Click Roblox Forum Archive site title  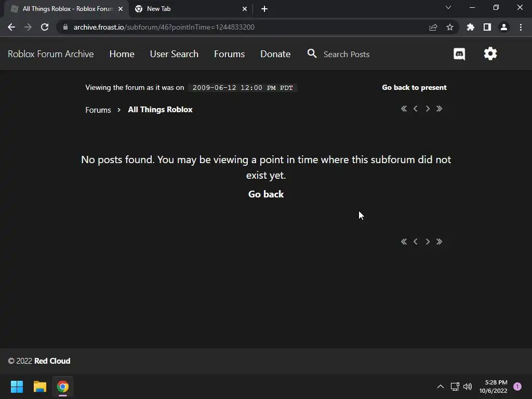pos(51,54)
